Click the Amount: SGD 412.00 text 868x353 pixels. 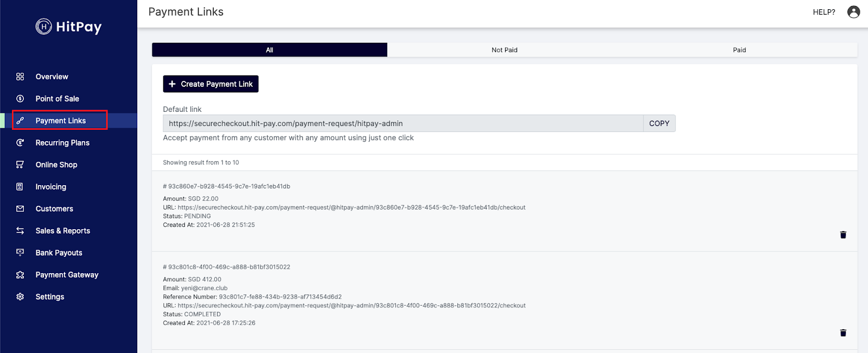coord(192,280)
